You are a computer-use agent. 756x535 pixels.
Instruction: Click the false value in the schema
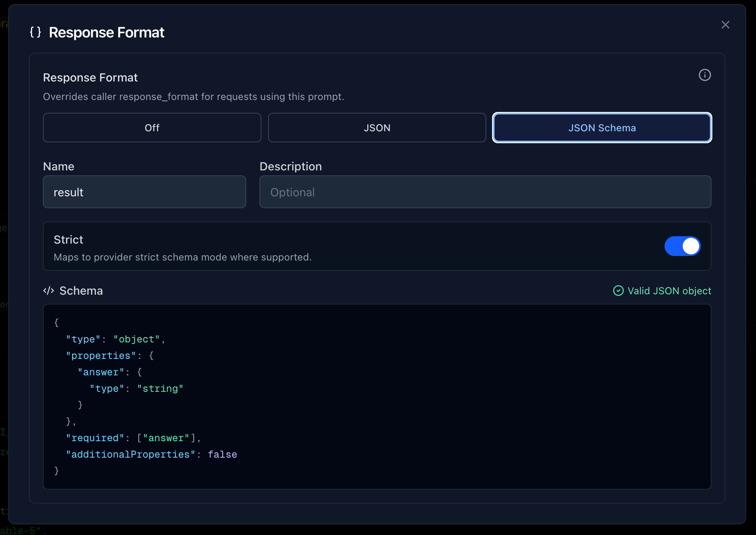(222, 454)
